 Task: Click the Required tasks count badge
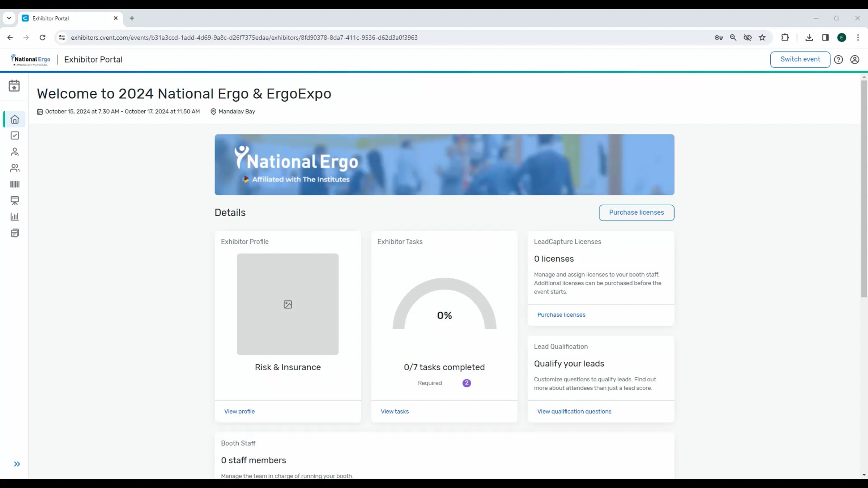(467, 383)
